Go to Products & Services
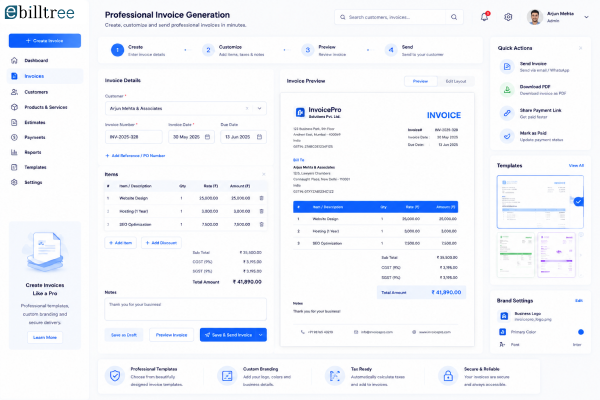The width and height of the screenshot is (600, 400). click(x=45, y=107)
